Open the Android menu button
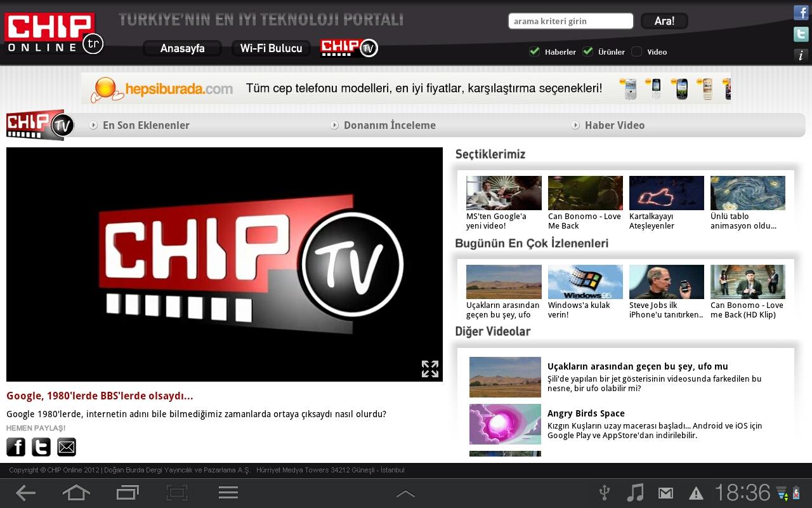The height and width of the screenshot is (508, 812). [x=228, y=493]
